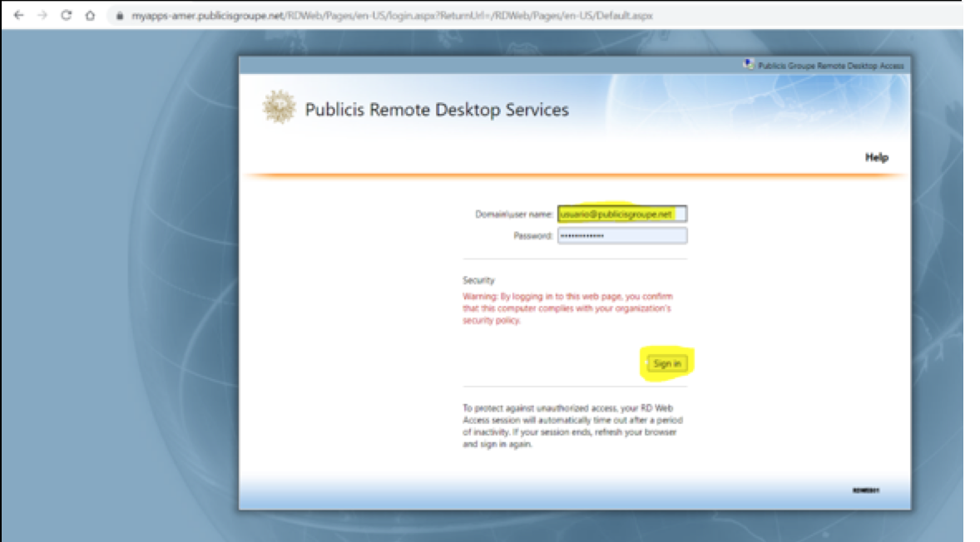
Task: Click the Domain\user name label
Action: 514,214
